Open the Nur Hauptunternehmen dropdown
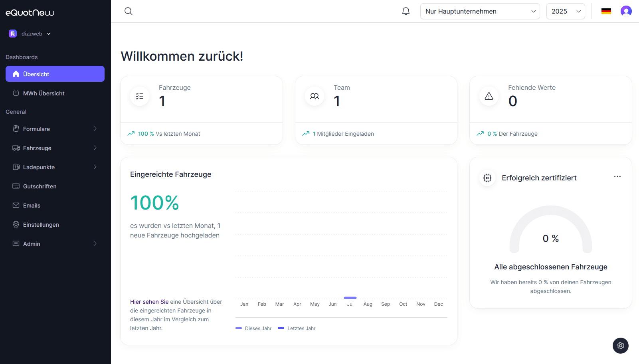 480,11
